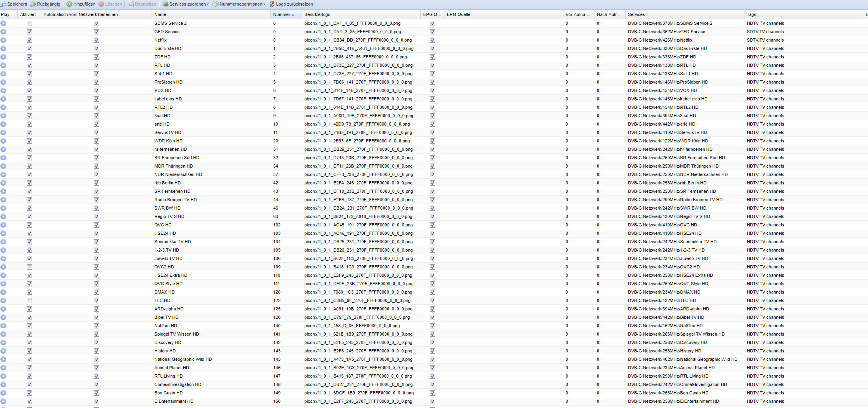
Task: Click the ARD-alpha HD number 125
Action: pos(277,309)
